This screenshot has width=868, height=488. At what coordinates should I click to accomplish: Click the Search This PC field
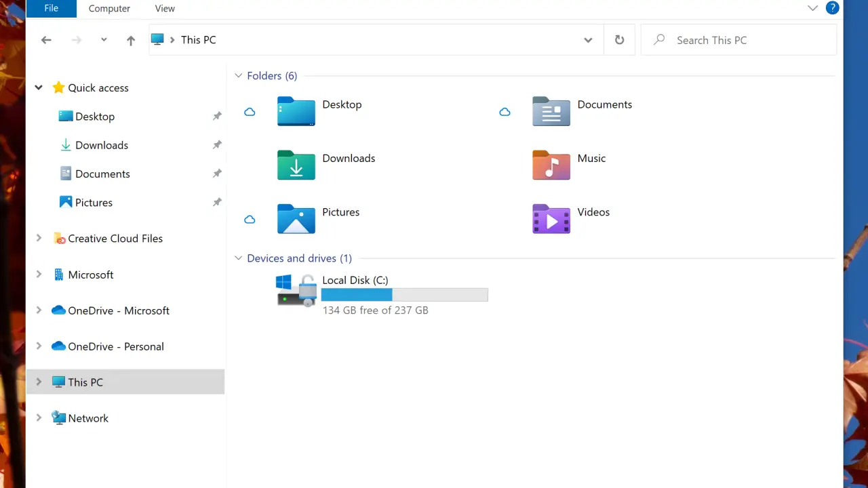pyautogui.click(x=746, y=40)
